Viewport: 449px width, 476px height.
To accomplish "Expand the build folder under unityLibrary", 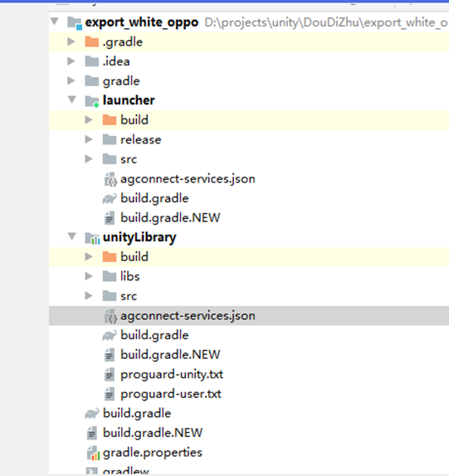I will click(89, 256).
